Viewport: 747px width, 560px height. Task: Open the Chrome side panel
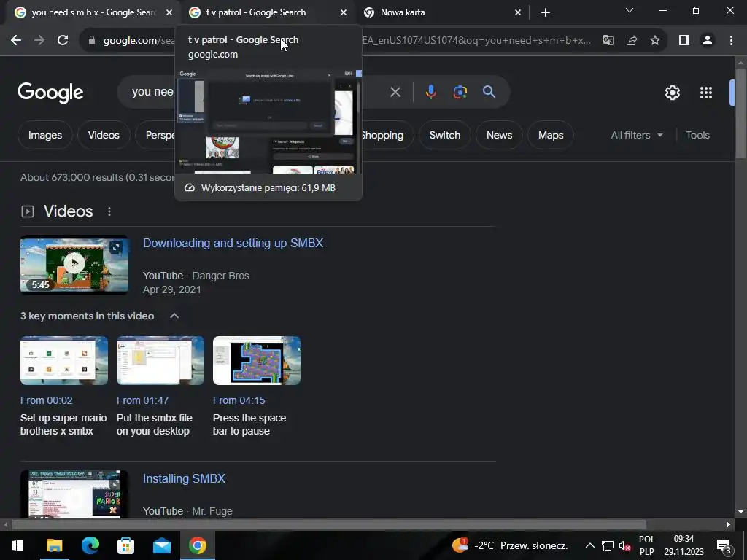[x=684, y=41]
